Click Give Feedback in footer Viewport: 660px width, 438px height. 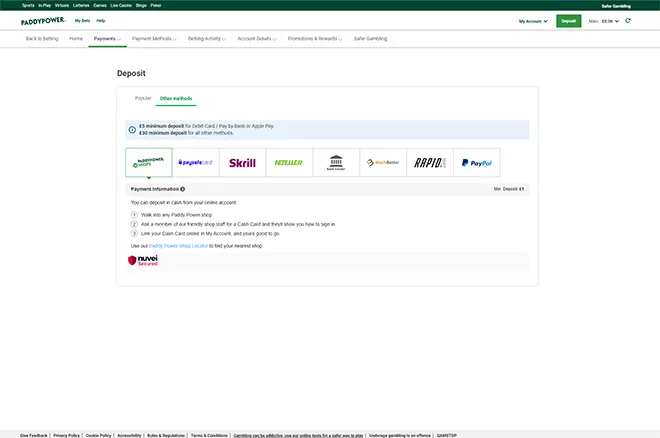coord(34,435)
